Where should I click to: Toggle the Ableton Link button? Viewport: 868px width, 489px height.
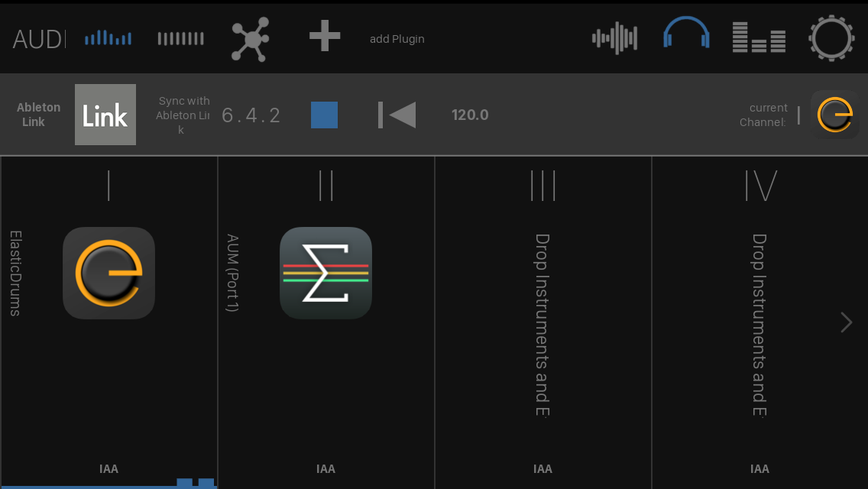(105, 115)
